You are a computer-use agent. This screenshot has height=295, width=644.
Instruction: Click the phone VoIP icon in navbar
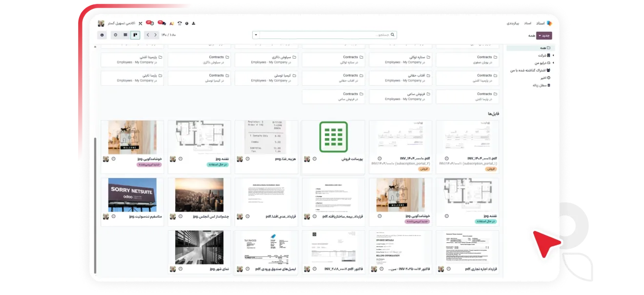click(x=179, y=23)
